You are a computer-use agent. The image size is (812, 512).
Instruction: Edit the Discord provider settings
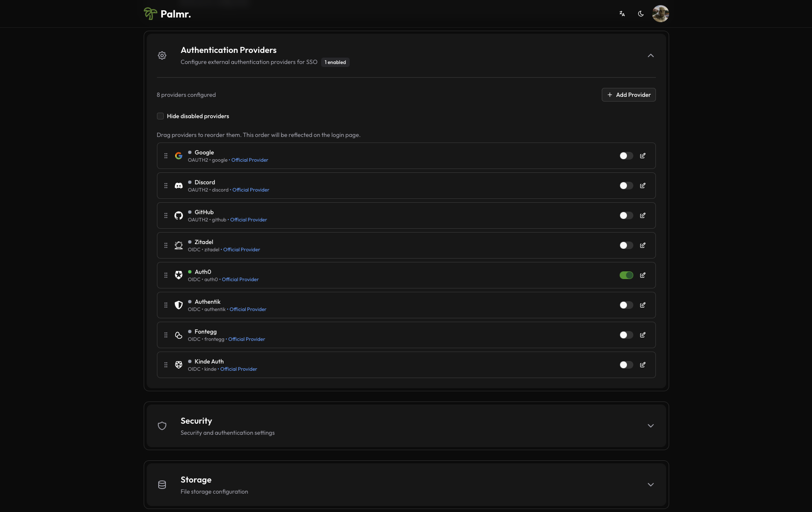[x=643, y=186]
